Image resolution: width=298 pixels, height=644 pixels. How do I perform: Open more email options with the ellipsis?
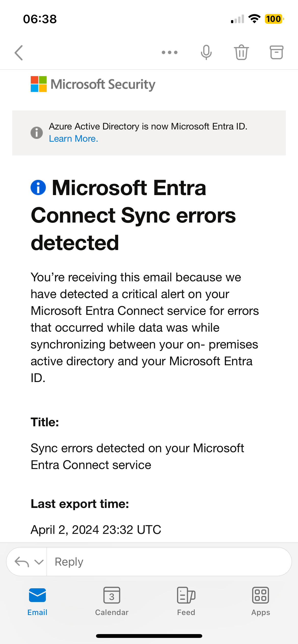click(169, 52)
